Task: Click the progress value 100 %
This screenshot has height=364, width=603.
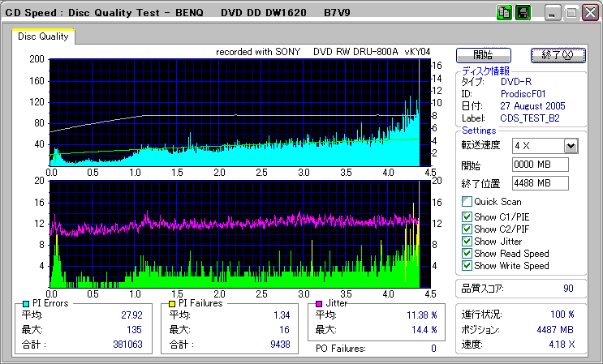Action: point(562,315)
